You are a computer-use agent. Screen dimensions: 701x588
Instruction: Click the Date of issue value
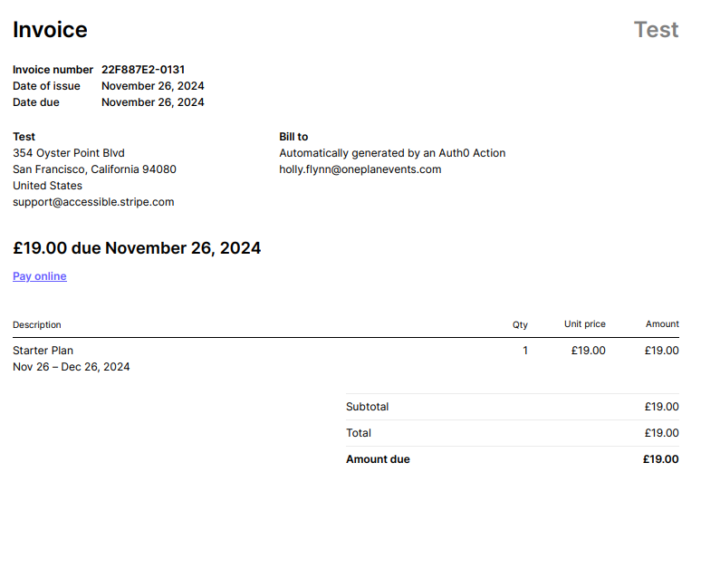[x=152, y=86]
